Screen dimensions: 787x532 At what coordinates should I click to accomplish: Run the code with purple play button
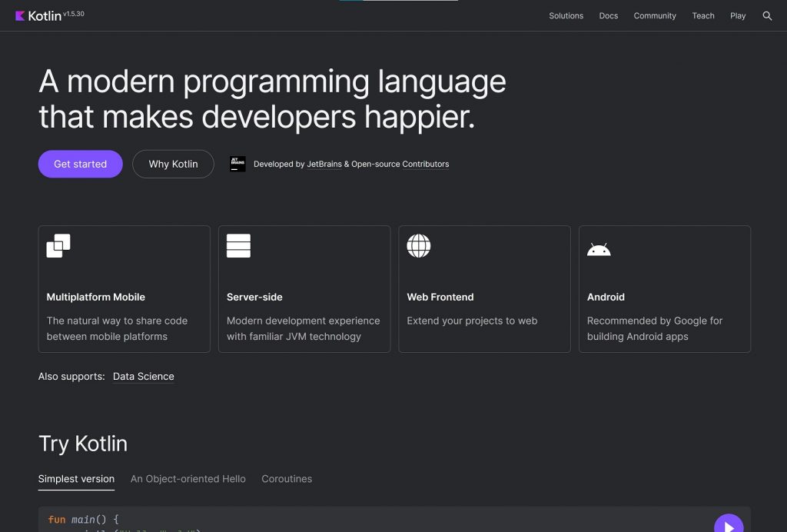[729, 523]
